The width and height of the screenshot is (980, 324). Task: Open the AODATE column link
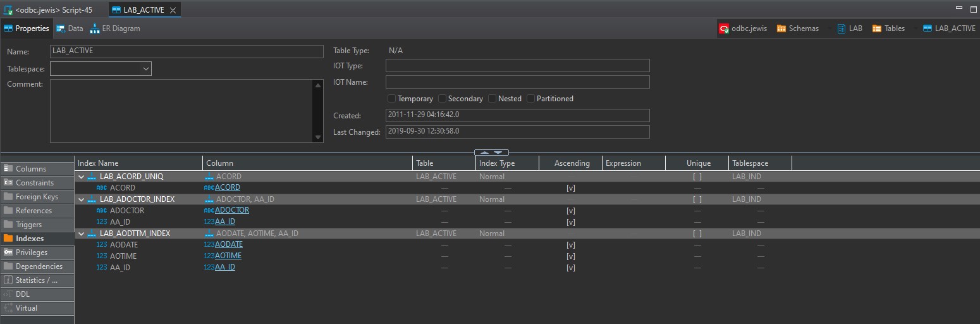(x=229, y=244)
